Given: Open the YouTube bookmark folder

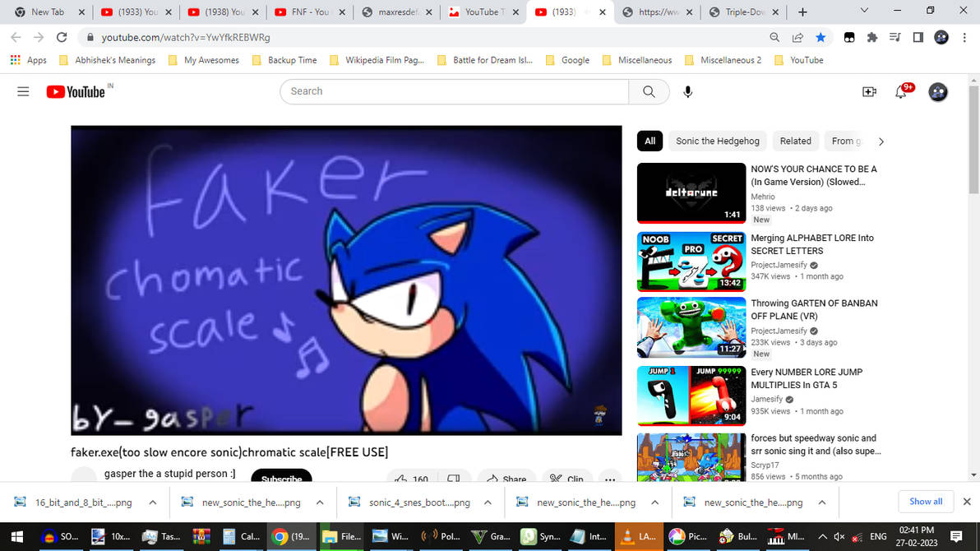Looking at the screenshot, I should tap(799, 60).
